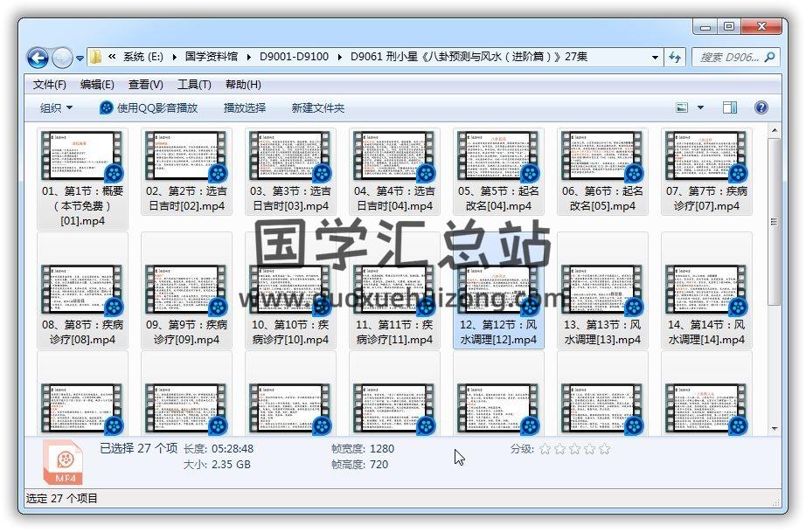The image size is (806, 532).
Task: Expand arrow after 国学资料馆 breadcrumb
Action: click(x=249, y=57)
